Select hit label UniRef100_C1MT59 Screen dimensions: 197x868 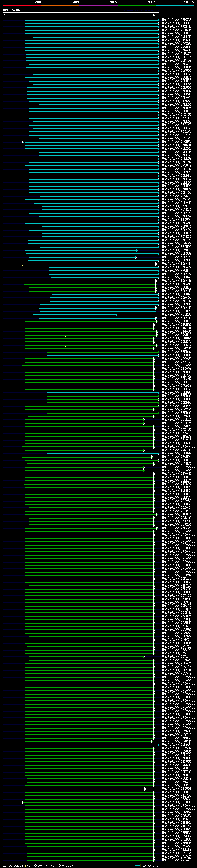click(177, 60)
